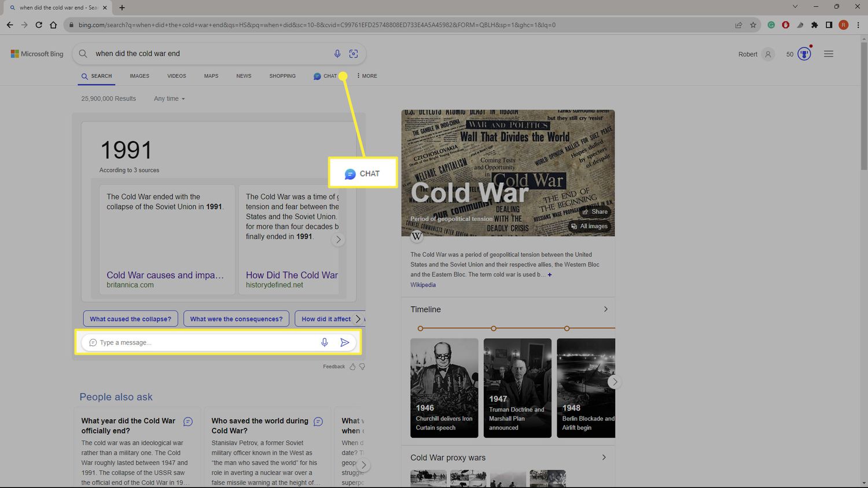This screenshot has height=488, width=868.
Task: Click the browser reload button
Action: pos(39,25)
